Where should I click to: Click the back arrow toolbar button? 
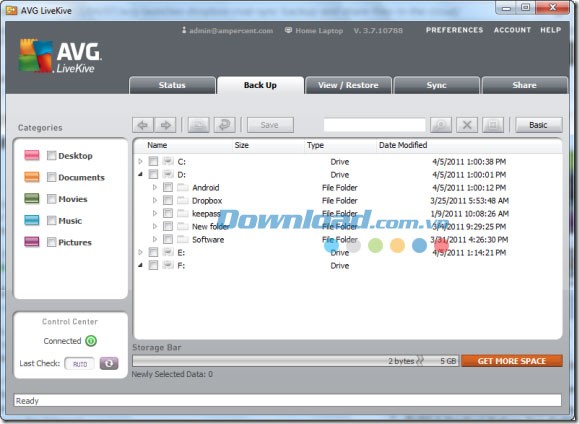click(x=143, y=125)
